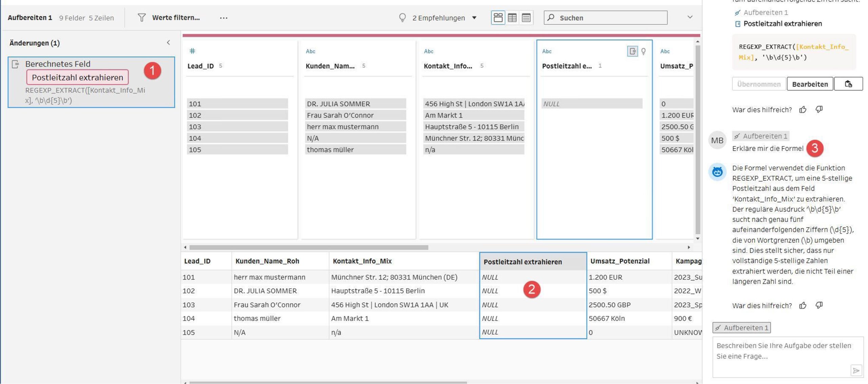Open the three-dots more options menu

(x=223, y=18)
